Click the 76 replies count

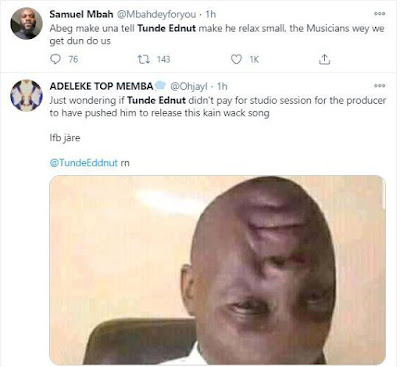73,60
